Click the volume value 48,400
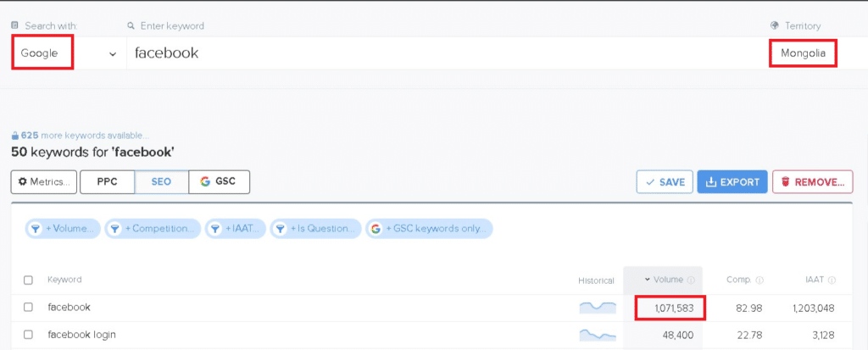Screen dimensions: 868x350 coord(678,335)
